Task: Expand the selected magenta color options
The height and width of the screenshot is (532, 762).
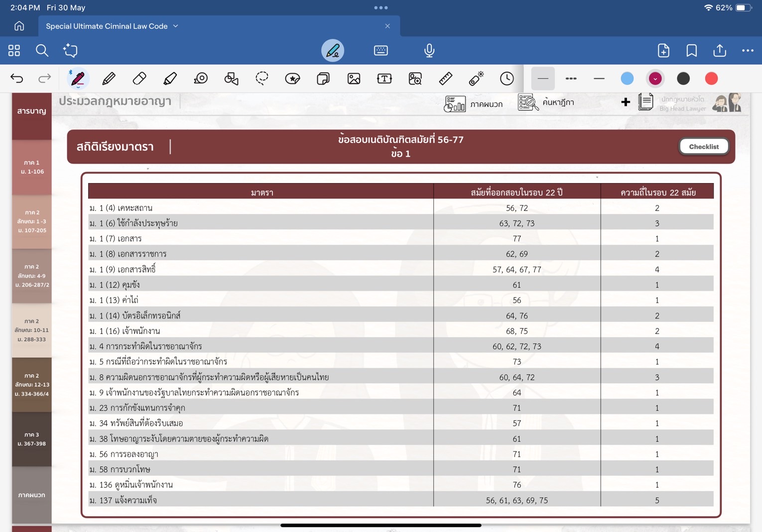Action: pyautogui.click(x=655, y=79)
